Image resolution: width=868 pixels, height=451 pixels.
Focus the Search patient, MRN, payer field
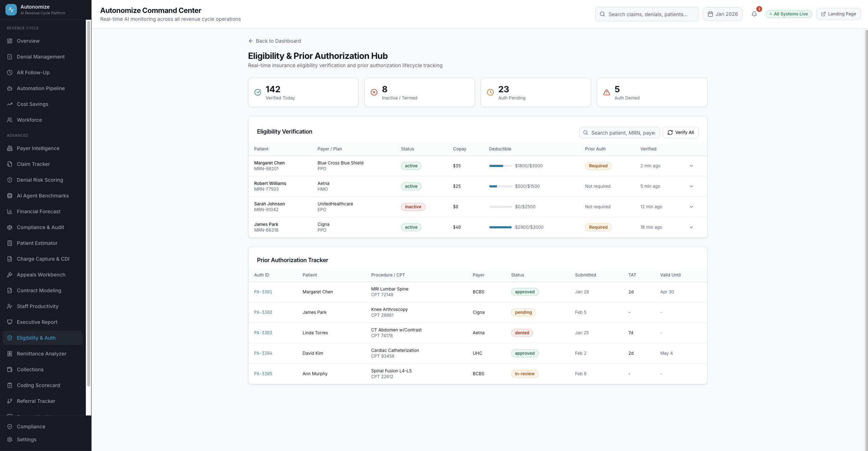623,133
